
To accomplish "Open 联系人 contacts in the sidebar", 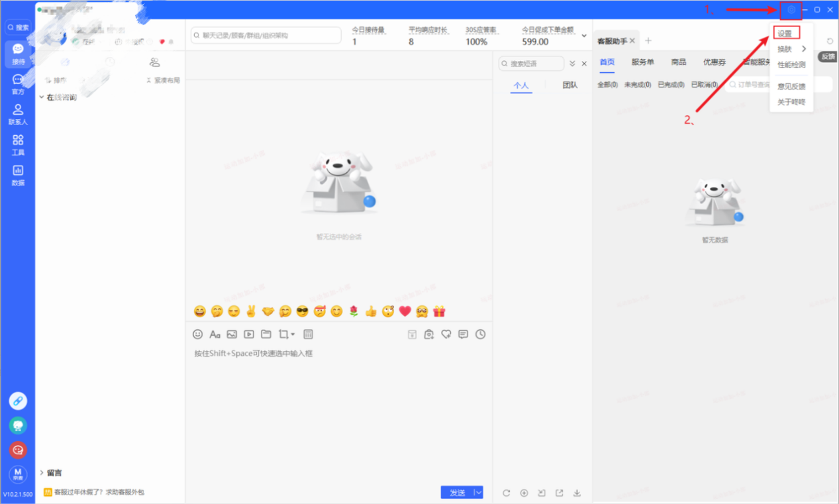I will coord(18,114).
